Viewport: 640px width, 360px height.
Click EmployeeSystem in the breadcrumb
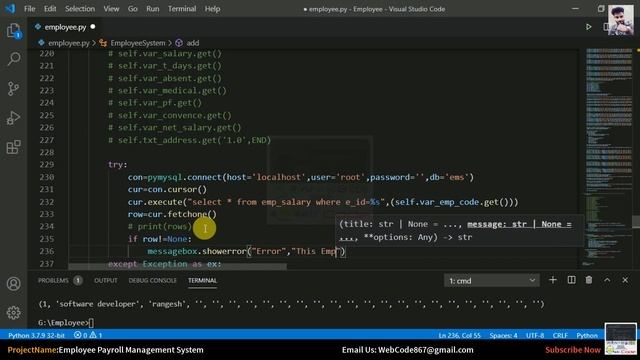(138, 43)
